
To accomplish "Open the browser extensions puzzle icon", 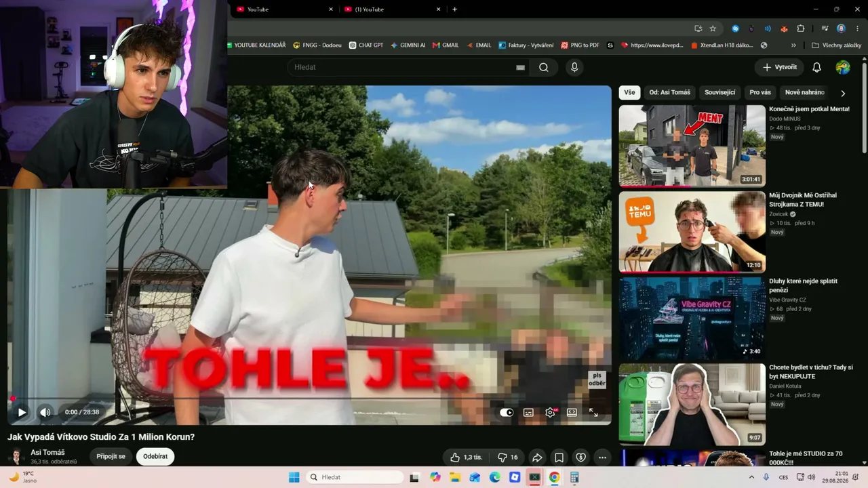I will pos(801,28).
